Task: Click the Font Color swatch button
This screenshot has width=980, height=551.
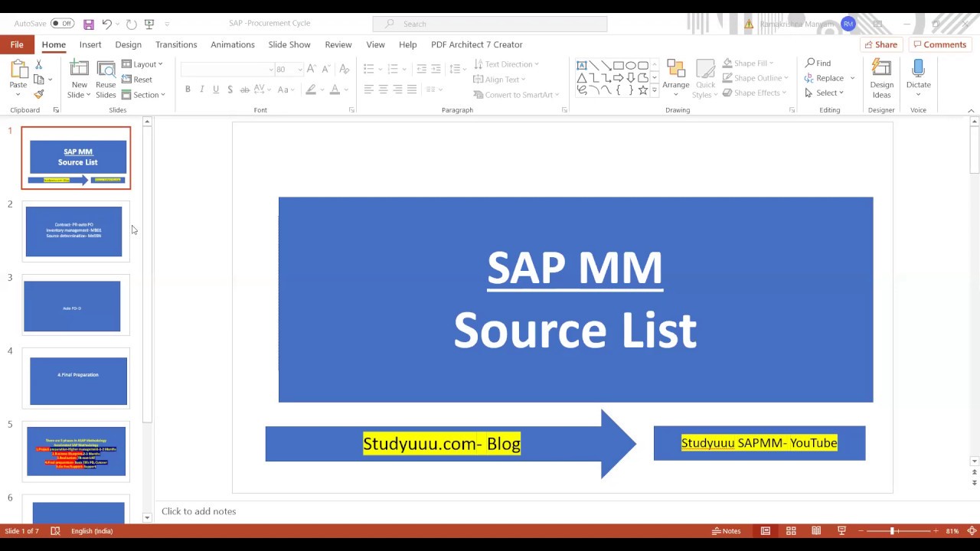Action: tap(335, 90)
